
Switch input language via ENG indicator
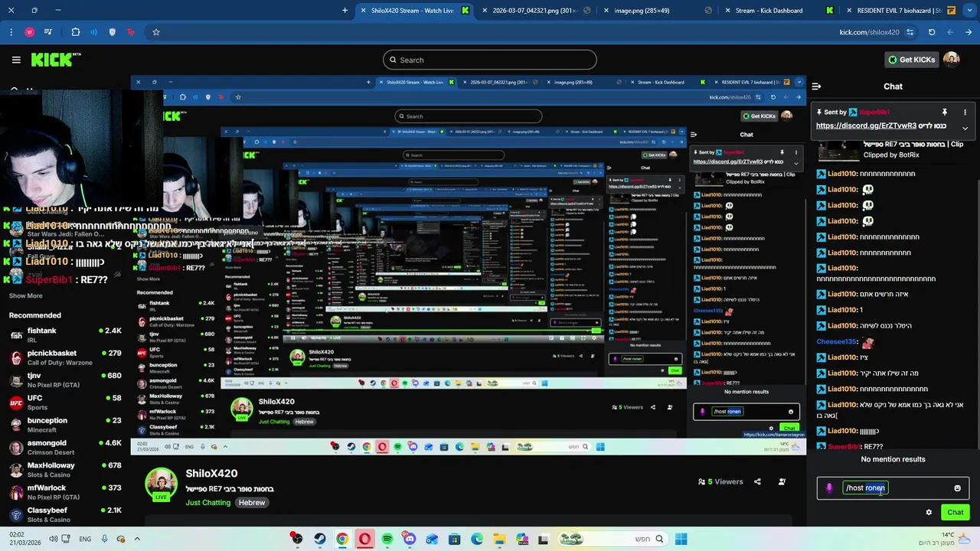tap(85, 539)
